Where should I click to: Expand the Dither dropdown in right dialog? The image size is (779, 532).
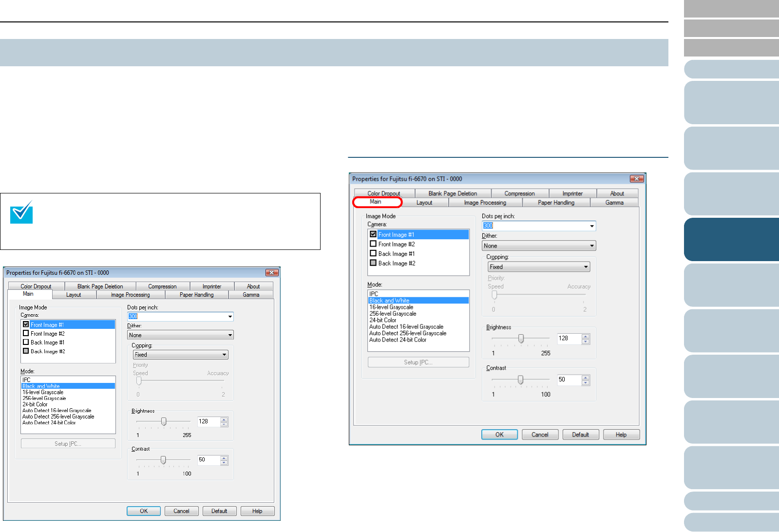click(x=592, y=246)
